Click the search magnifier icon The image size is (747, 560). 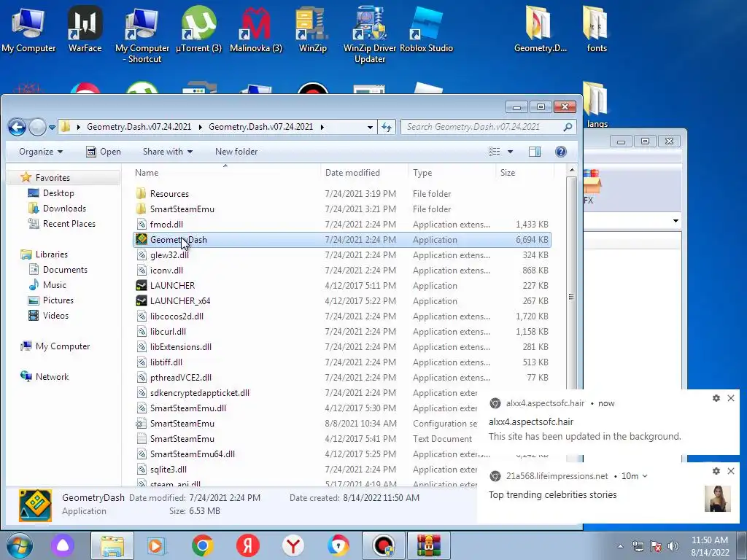568,127
